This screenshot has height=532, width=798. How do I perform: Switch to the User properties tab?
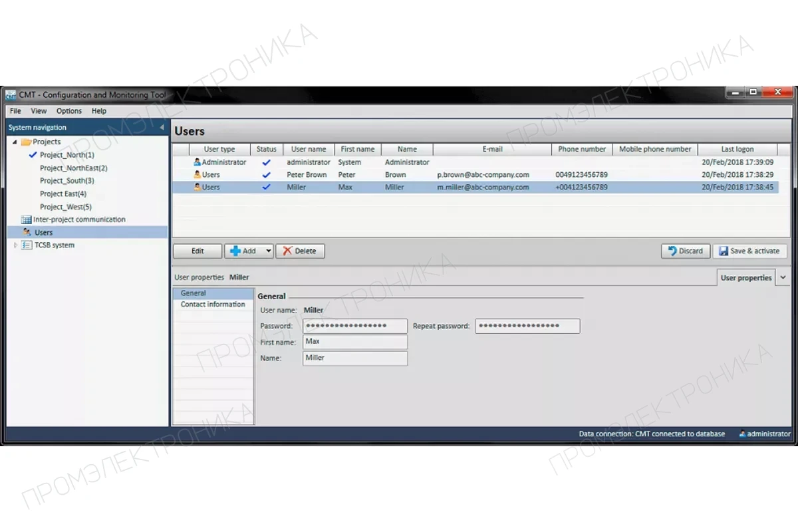coord(746,278)
